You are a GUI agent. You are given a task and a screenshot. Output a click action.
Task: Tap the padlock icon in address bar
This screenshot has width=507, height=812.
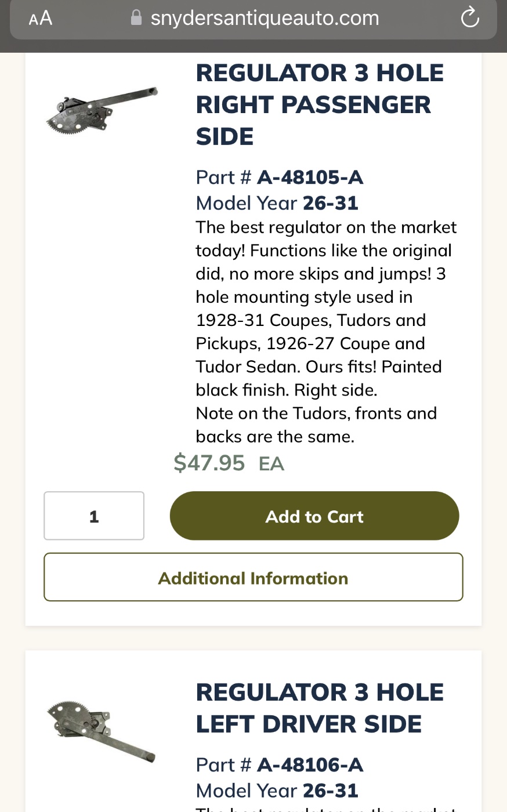point(136,18)
